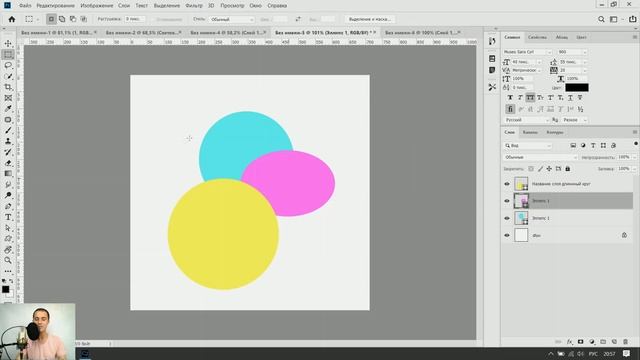Screen dimensions: 640x360
Task: Select the Zoom tool in toolbox
Action: [8, 260]
